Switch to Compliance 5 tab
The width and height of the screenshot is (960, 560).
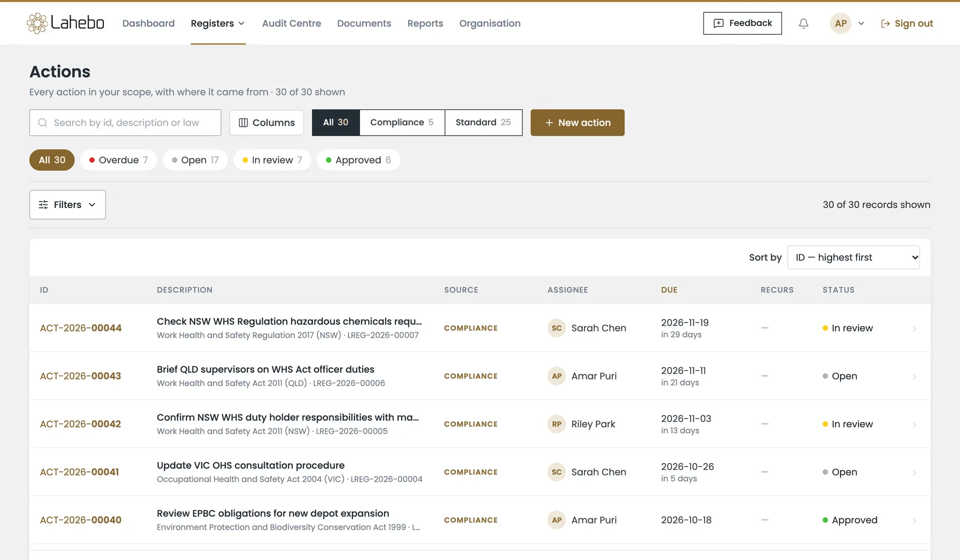click(402, 123)
